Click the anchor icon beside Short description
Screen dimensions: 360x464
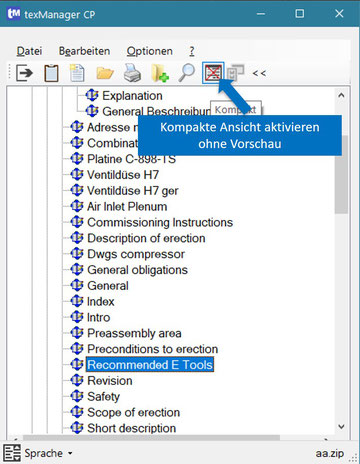pyautogui.click(x=77, y=427)
